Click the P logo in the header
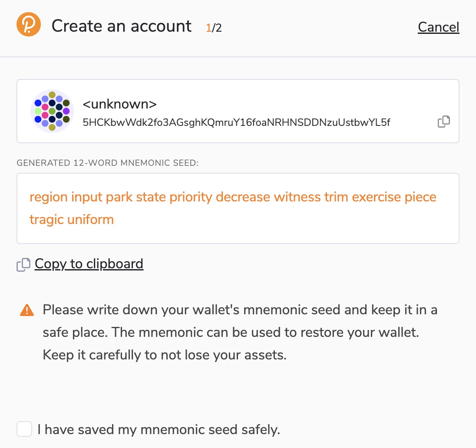This screenshot has height=448, width=476. 28,24
